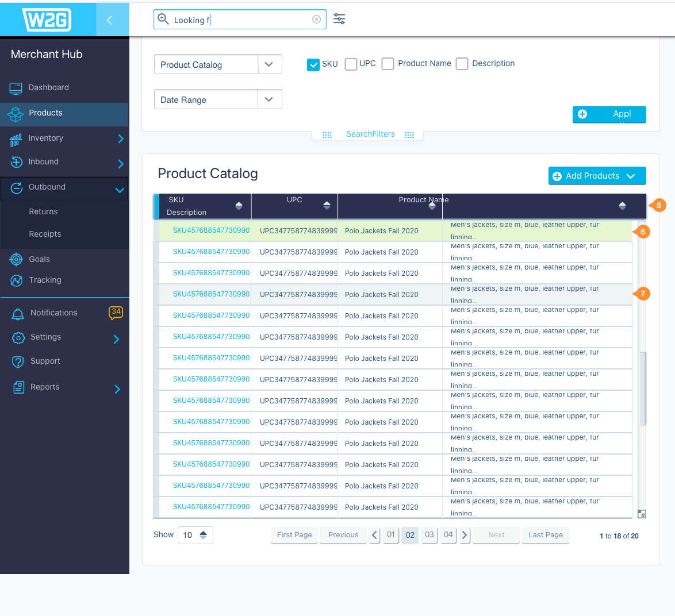The height and width of the screenshot is (616, 675).
Task: Clear the search field with X icon
Action: coord(316,20)
